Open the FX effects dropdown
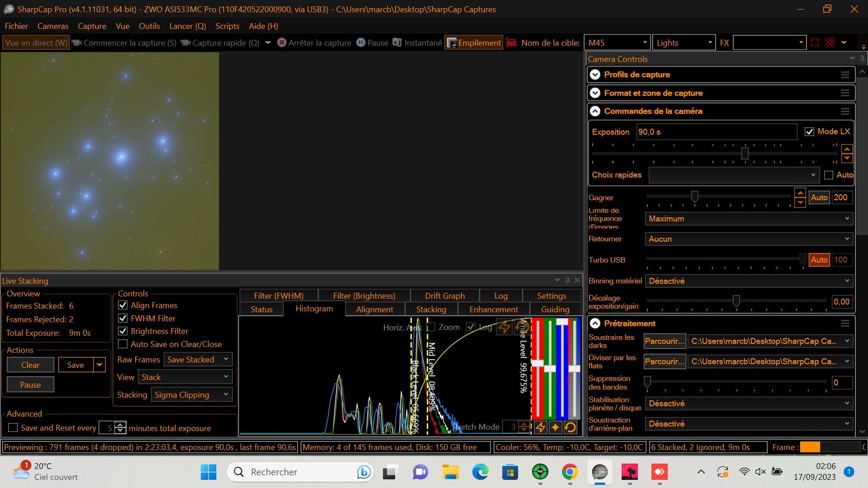The width and height of the screenshot is (868, 488). tap(769, 42)
